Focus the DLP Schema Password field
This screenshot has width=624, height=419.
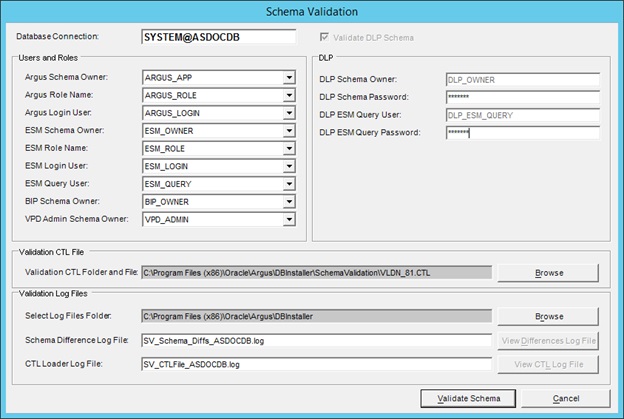[523, 97]
